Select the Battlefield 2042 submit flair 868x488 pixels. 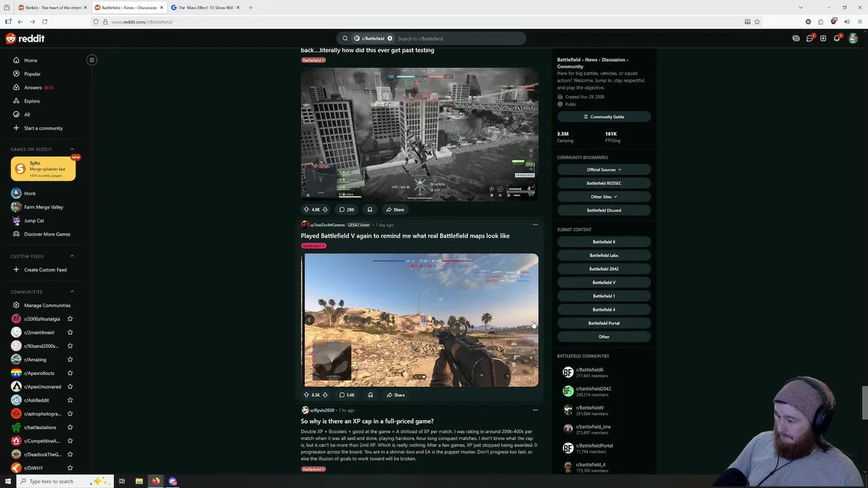click(x=604, y=269)
